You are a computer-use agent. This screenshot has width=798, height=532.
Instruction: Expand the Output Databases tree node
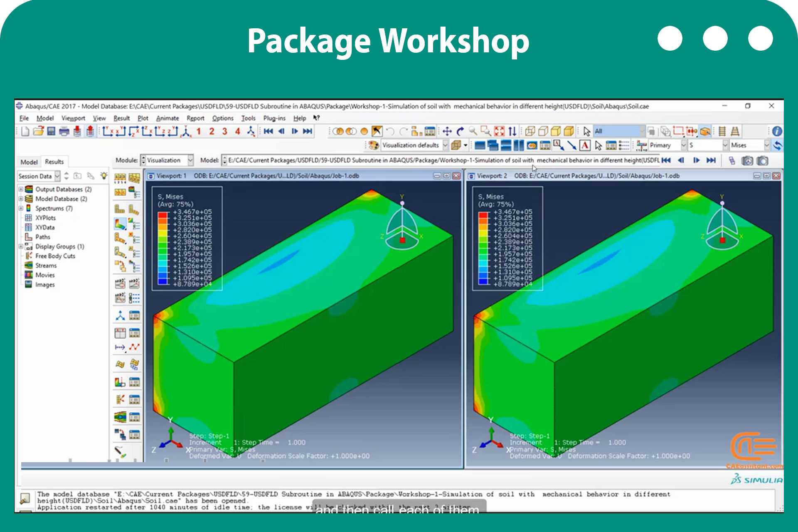pyautogui.click(x=21, y=189)
